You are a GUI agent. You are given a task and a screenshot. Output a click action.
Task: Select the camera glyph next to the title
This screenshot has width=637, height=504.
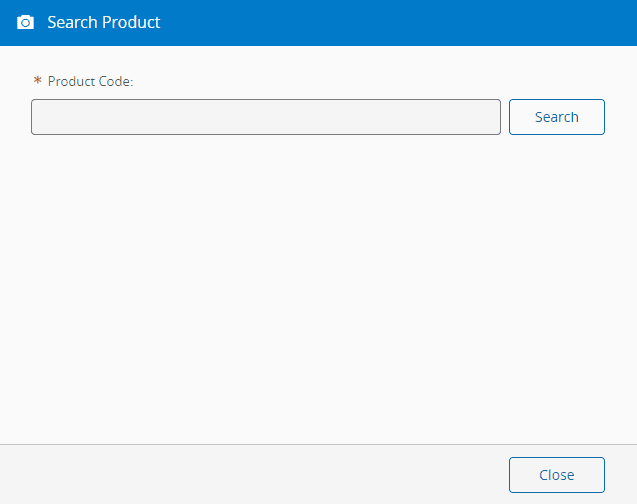pos(25,22)
